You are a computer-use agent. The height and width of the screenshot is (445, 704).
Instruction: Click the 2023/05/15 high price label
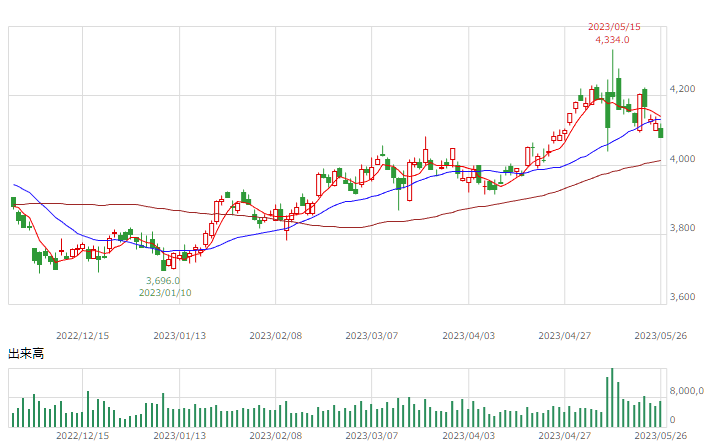(x=614, y=27)
